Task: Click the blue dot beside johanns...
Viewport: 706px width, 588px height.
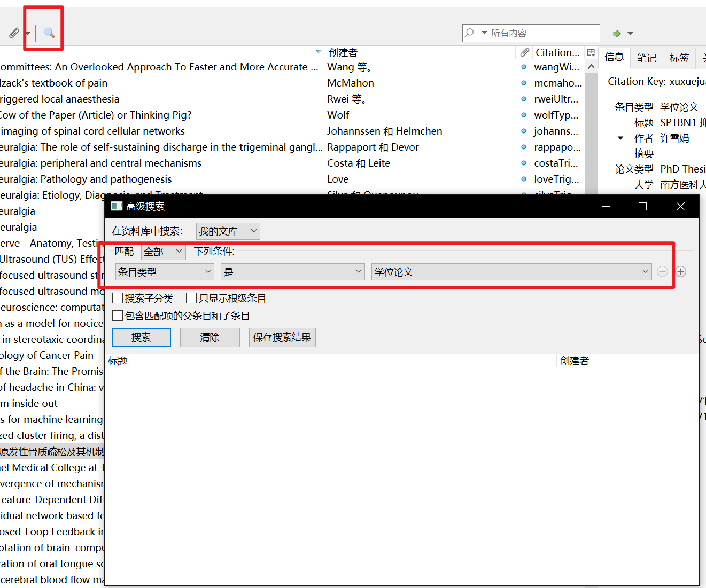Action: tap(524, 131)
